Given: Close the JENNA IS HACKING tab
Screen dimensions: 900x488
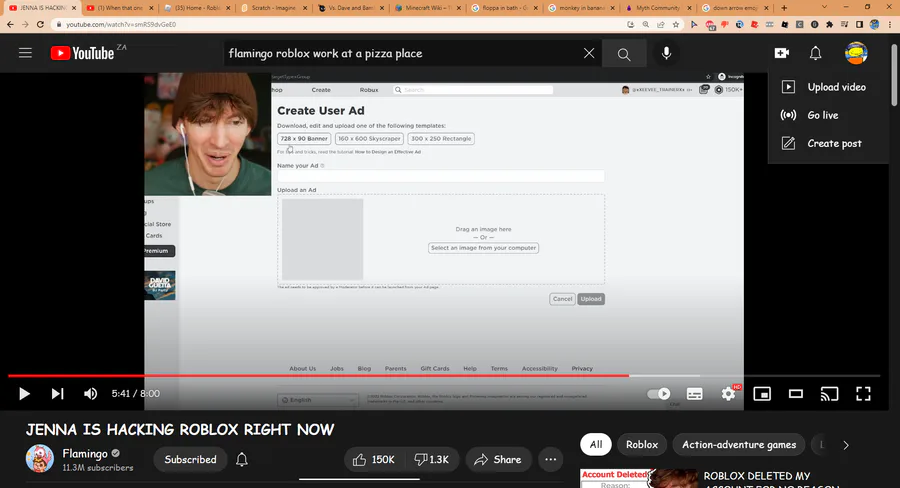Looking at the screenshot, I should pyautogui.click(x=74, y=8).
